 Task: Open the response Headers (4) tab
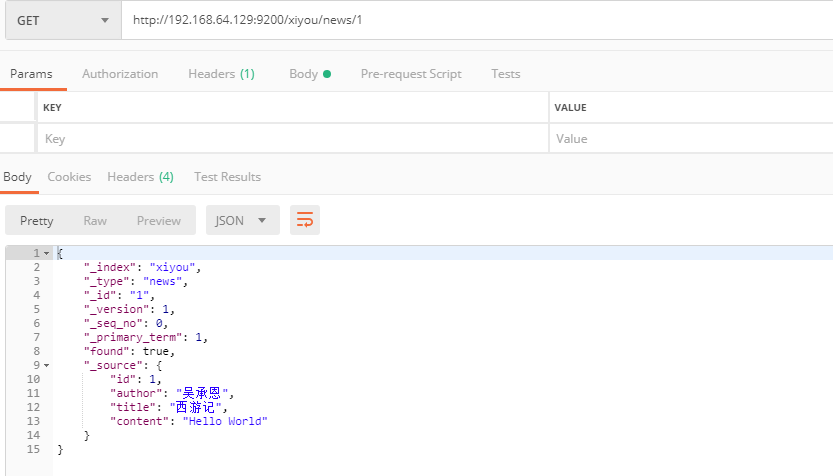[x=141, y=177]
